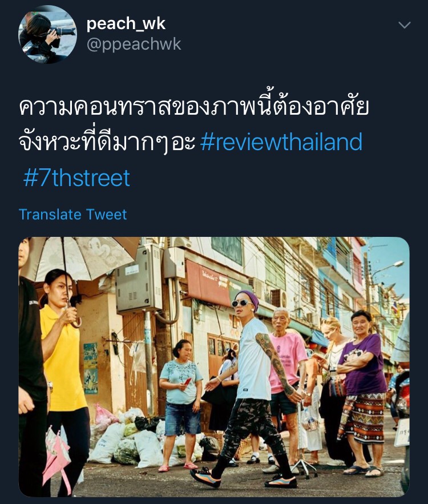The width and height of the screenshot is (428, 504).
Task: Open the #reviewthailand hashtag
Action: coord(281,142)
